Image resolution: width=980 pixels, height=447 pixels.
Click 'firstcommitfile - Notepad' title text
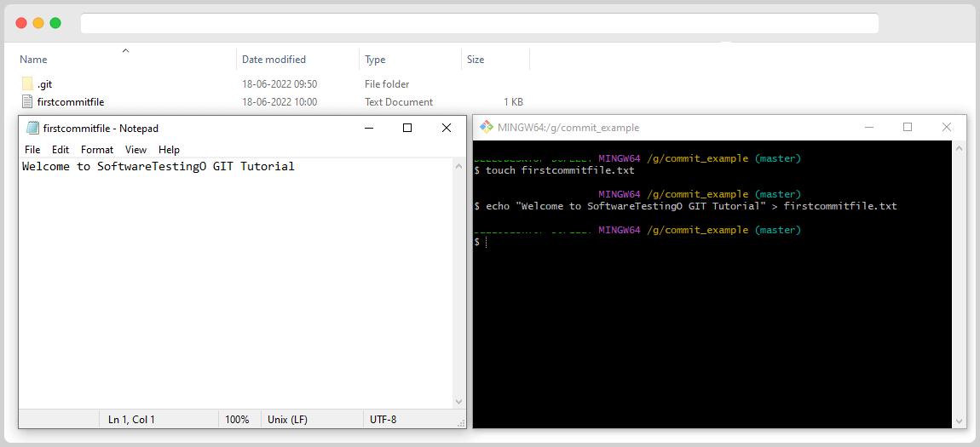pos(101,128)
